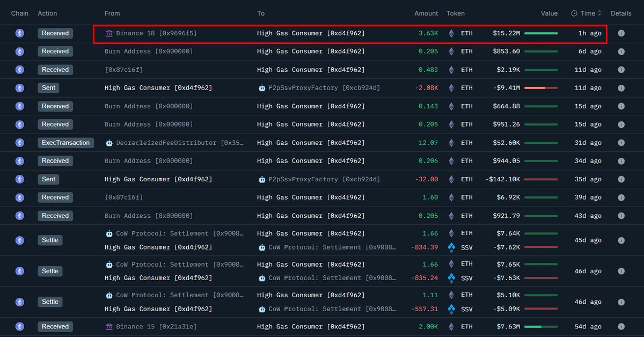Click Settle badge in the 45d ago row
644x337 pixels.
[x=50, y=240]
